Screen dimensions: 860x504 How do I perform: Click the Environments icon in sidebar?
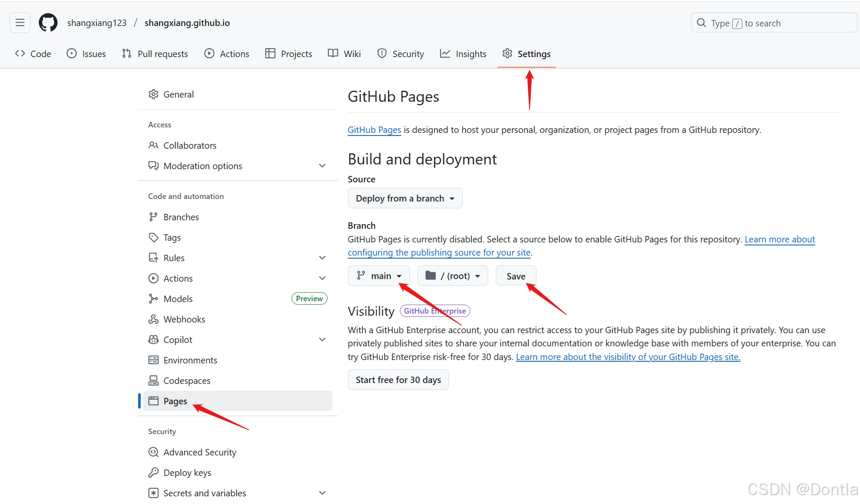click(x=153, y=360)
